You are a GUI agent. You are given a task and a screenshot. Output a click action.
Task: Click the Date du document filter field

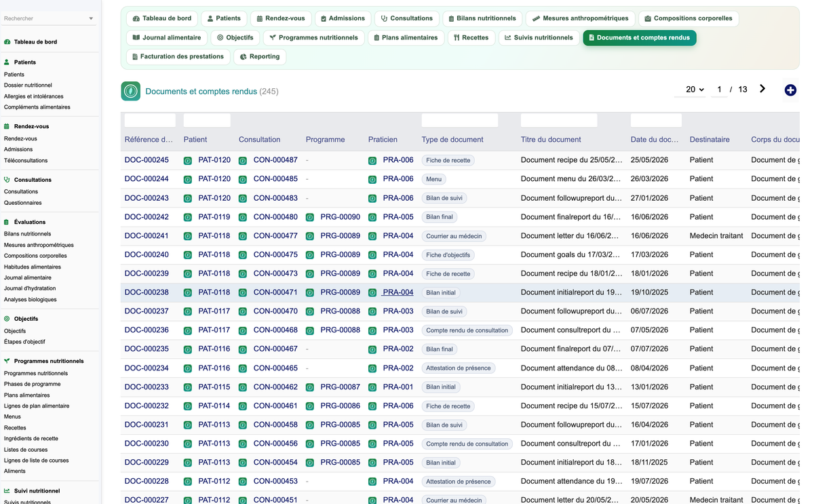656,121
